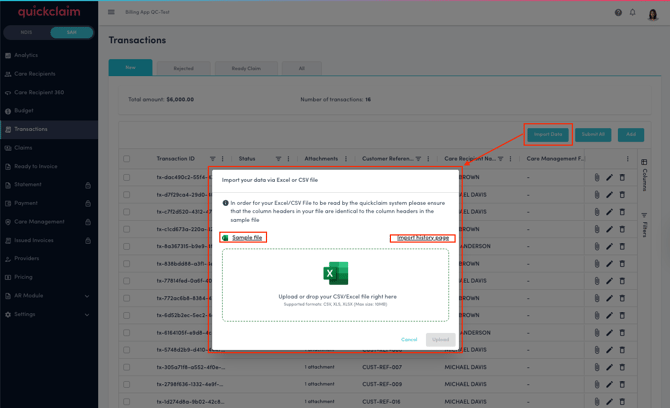Switch to the Ready Claim tab
Screen dimensions: 670x408
tap(245, 68)
